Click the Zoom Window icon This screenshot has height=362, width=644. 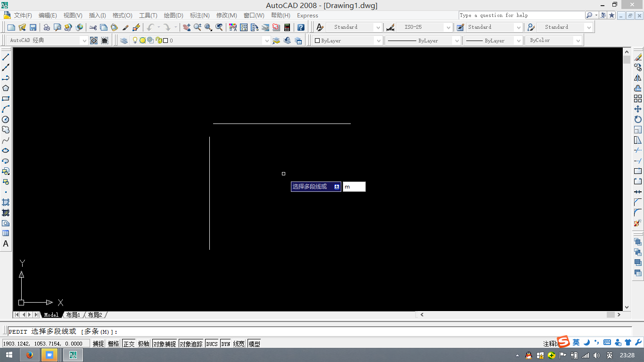coord(208,27)
